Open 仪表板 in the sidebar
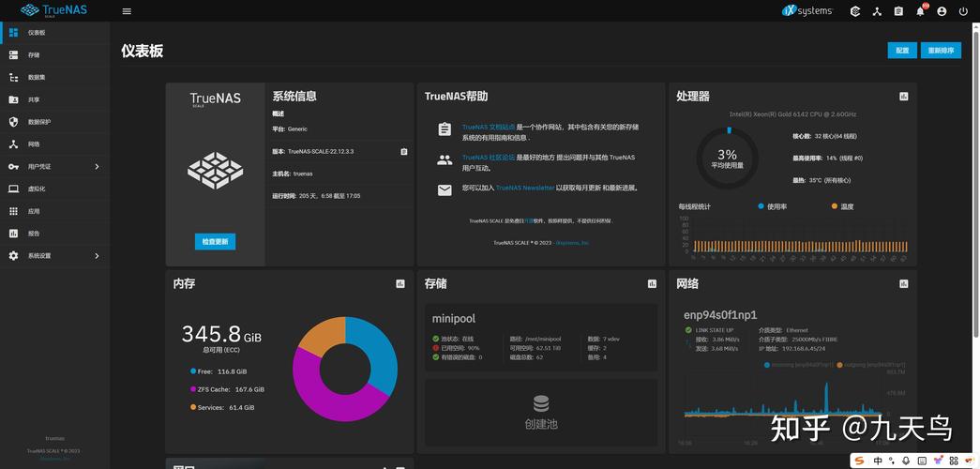Viewport: 980px width, 469px height. click(x=55, y=33)
